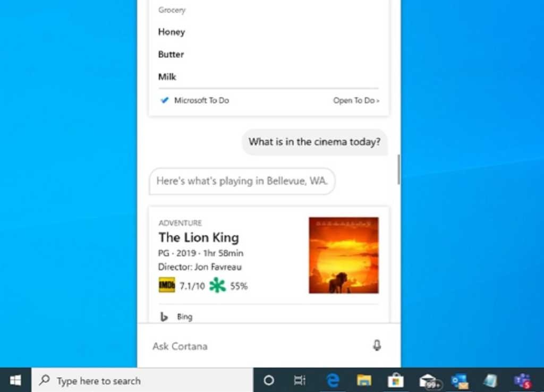
Task: Click The Lion King poster thumbnail
Action: [344, 255]
